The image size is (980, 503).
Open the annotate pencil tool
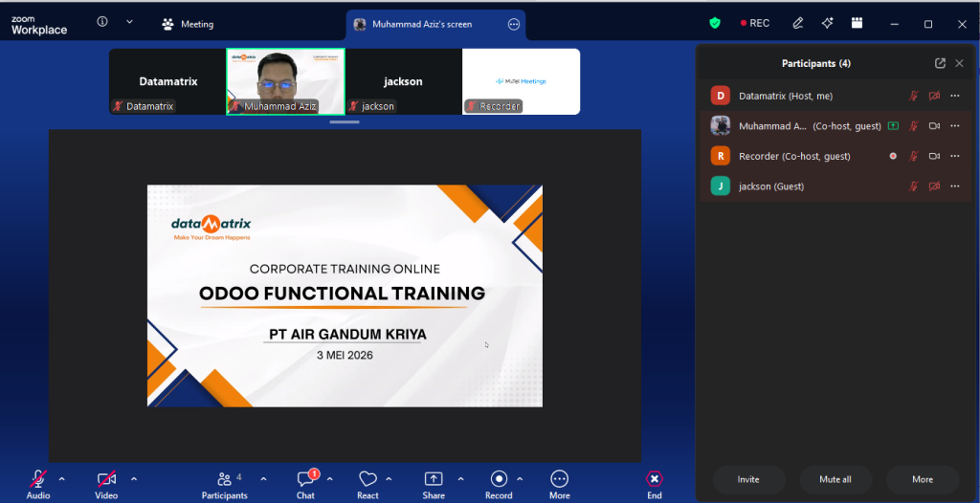coord(797,23)
